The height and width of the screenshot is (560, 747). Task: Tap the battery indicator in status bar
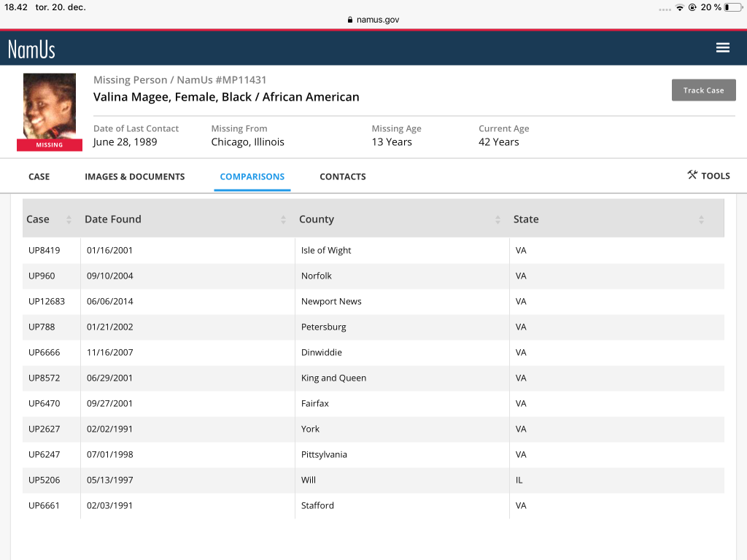pos(732,7)
